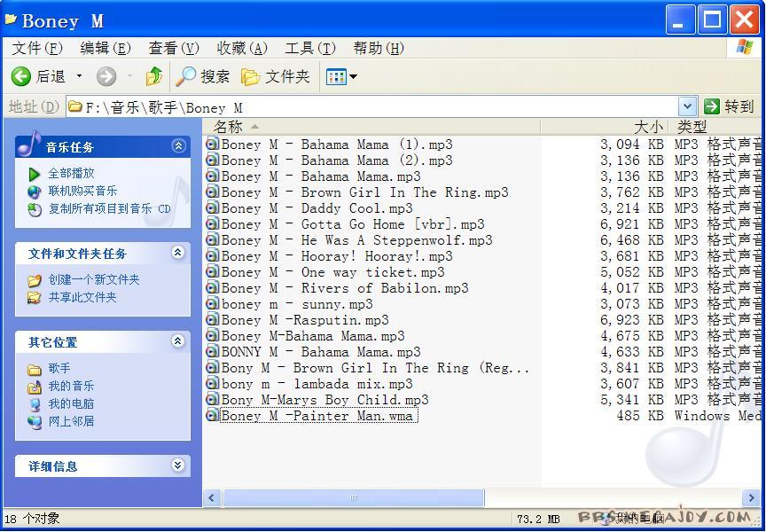The width and height of the screenshot is (766, 532).
Task: Click the green Go arrow (转到)
Action: click(712, 106)
